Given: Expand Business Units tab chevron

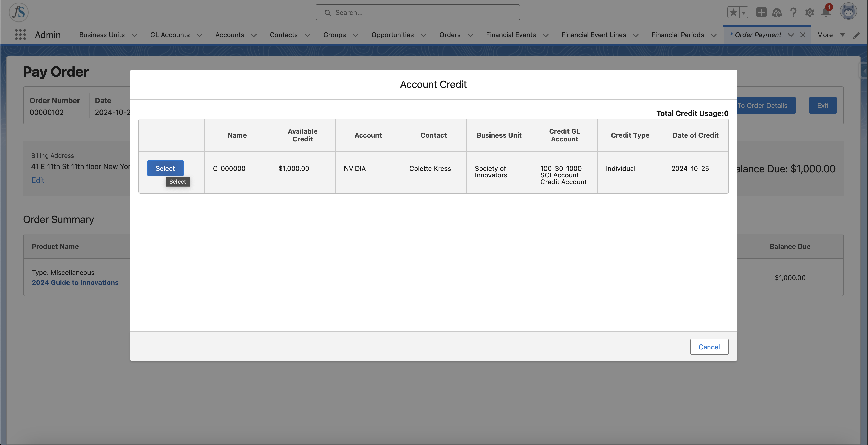Looking at the screenshot, I should click(x=135, y=35).
